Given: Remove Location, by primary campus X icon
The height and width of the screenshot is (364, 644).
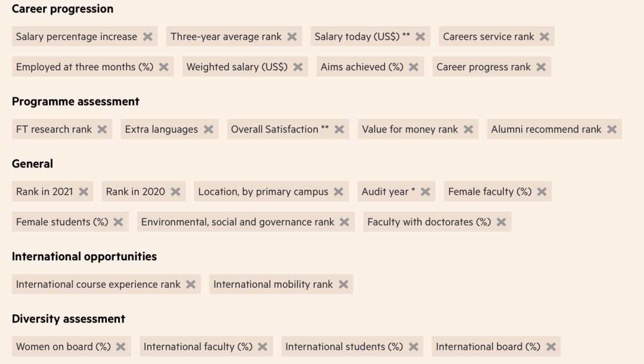Looking at the screenshot, I should [x=339, y=191].
